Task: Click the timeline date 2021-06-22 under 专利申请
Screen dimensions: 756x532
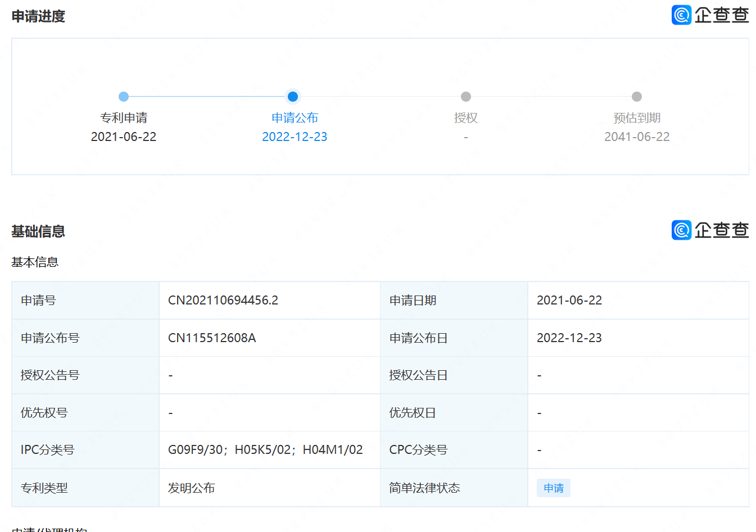Action: (124, 137)
